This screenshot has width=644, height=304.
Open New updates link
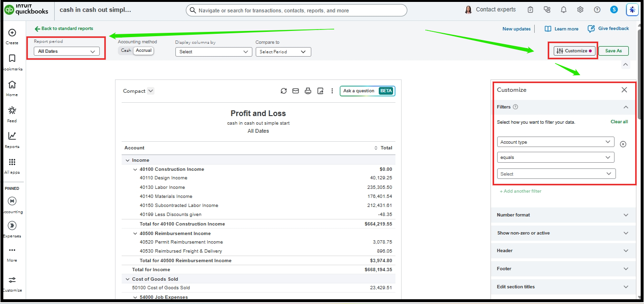pos(517,29)
